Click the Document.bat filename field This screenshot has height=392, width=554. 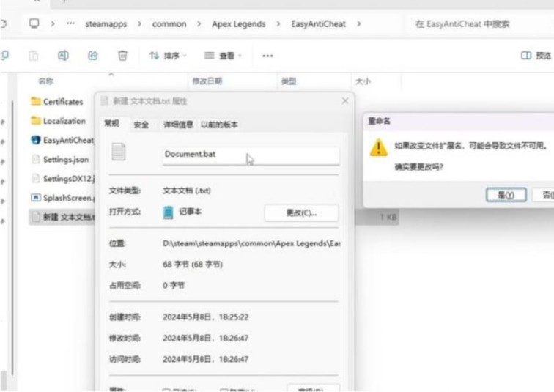point(249,155)
